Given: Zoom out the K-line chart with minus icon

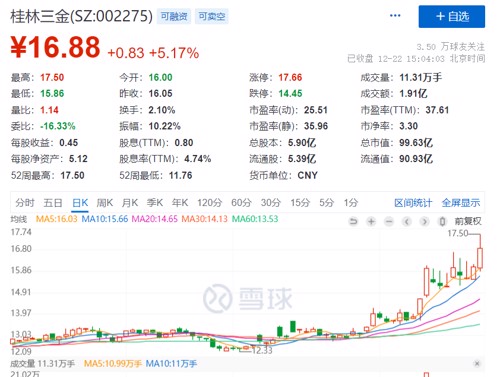Looking at the screenshot, I should 389,221.
